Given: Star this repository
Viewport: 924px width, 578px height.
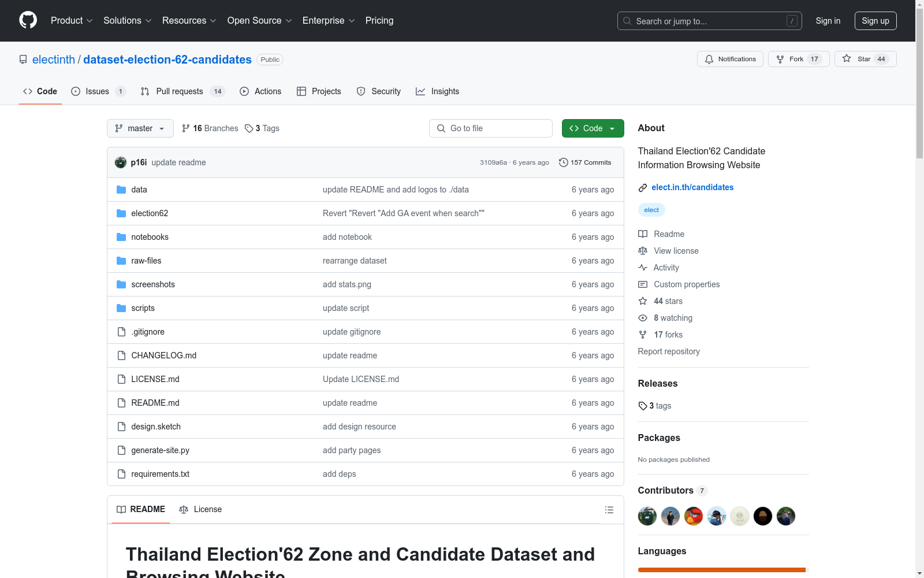Looking at the screenshot, I should point(865,59).
